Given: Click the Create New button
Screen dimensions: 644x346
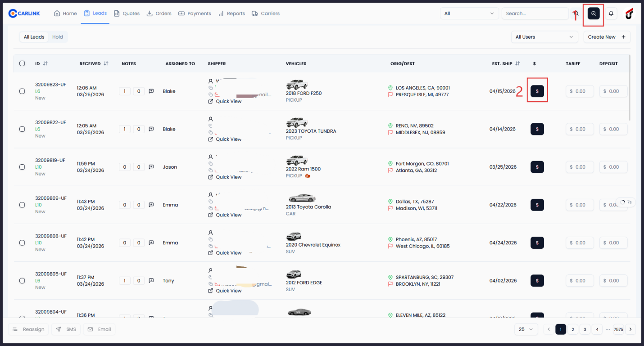Looking at the screenshot, I should [x=607, y=36].
